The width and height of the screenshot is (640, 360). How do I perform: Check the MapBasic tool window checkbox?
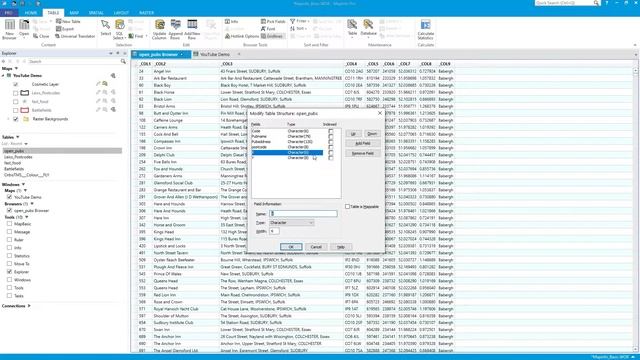click(9, 224)
